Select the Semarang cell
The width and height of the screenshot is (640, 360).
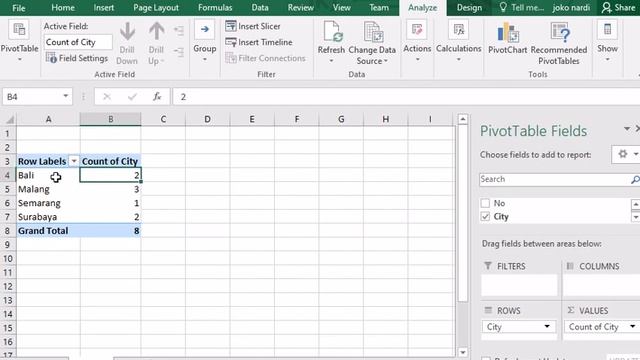tap(48, 203)
